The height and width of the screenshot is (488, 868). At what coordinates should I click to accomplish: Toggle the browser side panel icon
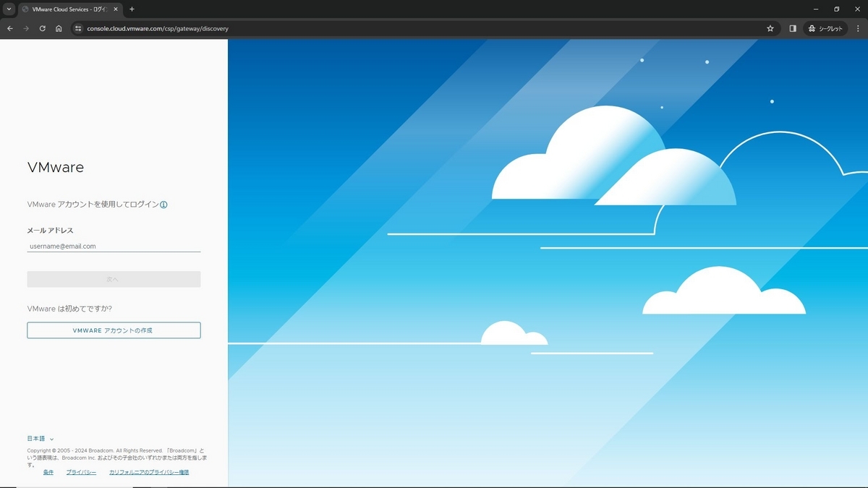tap(793, 28)
